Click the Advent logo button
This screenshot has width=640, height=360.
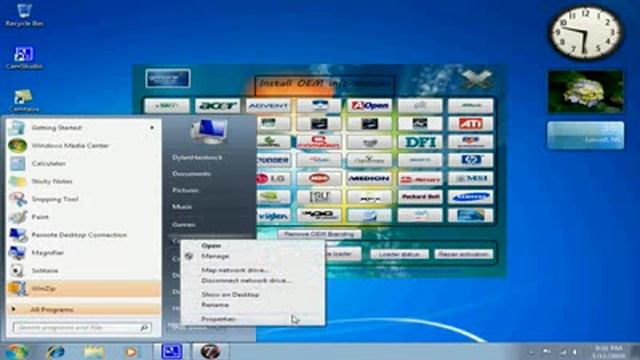pos(268,106)
